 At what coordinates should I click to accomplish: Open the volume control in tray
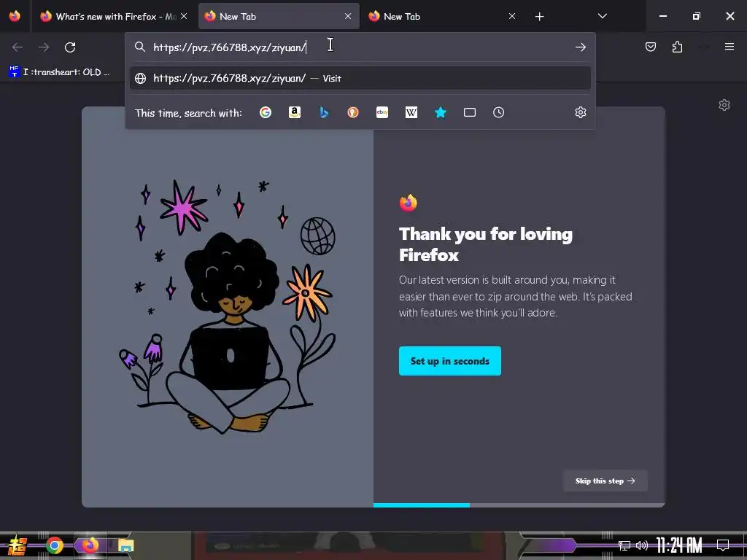pyautogui.click(x=642, y=545)
